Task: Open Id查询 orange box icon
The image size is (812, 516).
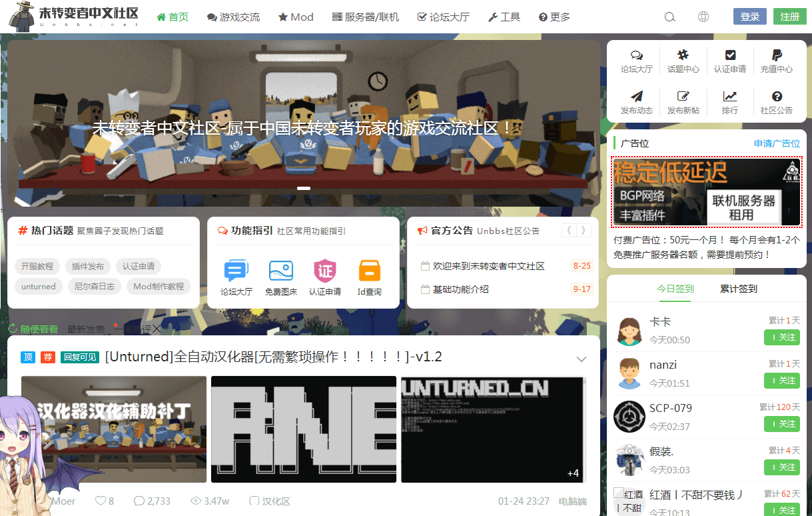Action: tap(369, 271)
